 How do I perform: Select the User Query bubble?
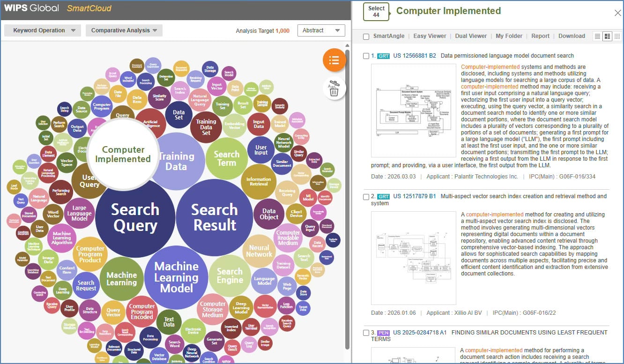pos(89,181)
